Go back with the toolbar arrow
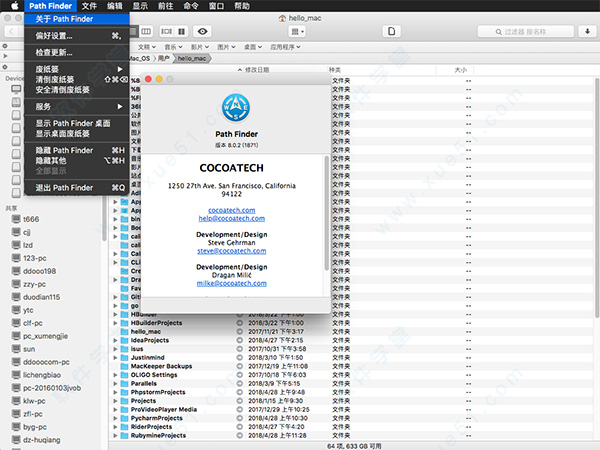 click(11, 31)
